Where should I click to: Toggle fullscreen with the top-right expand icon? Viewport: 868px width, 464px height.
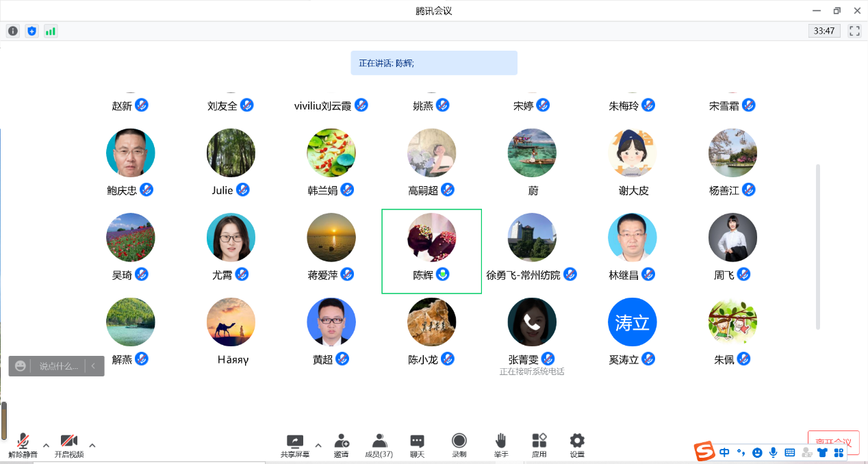(854, 31)
